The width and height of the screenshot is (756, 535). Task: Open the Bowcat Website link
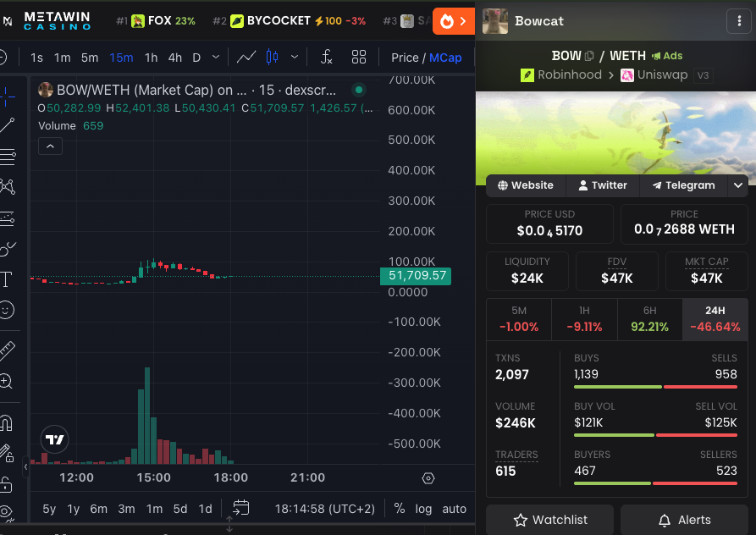[526, 185]
